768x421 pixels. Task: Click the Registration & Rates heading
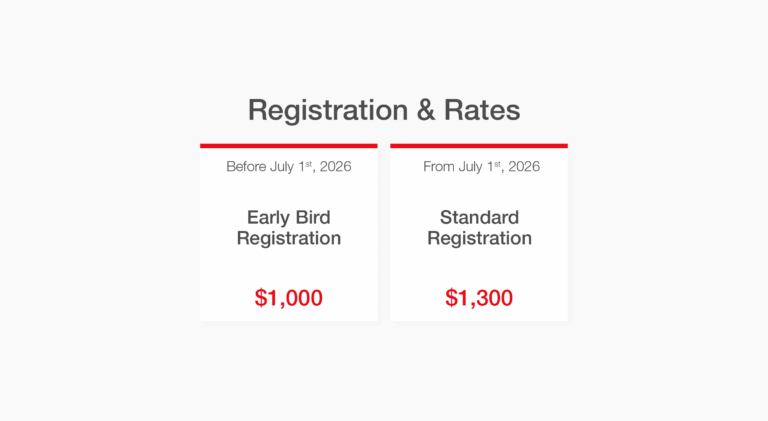pos(384,110)
